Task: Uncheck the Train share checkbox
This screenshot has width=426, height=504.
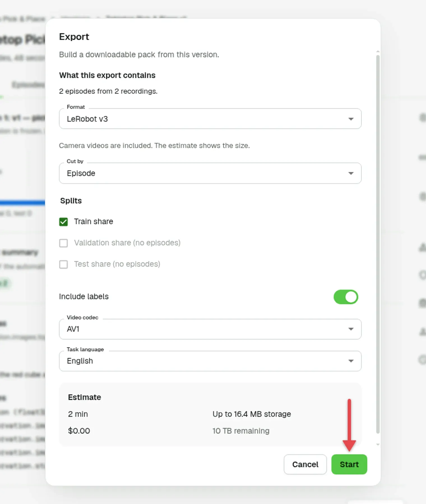Action: 64,222
